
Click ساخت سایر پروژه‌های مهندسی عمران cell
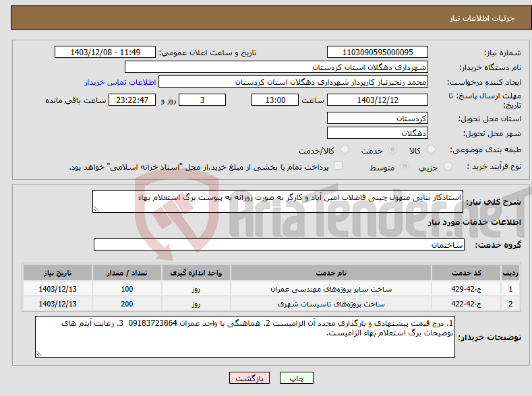pos(331,289)
